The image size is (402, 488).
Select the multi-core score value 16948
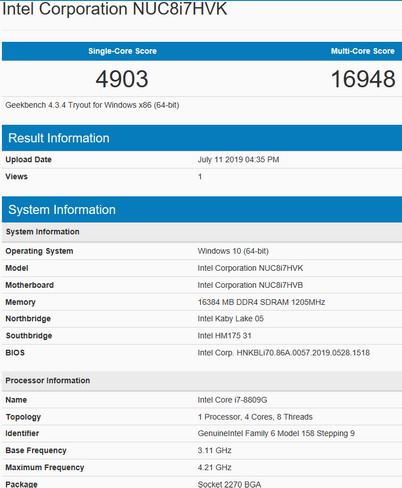(x=363, y=79)
